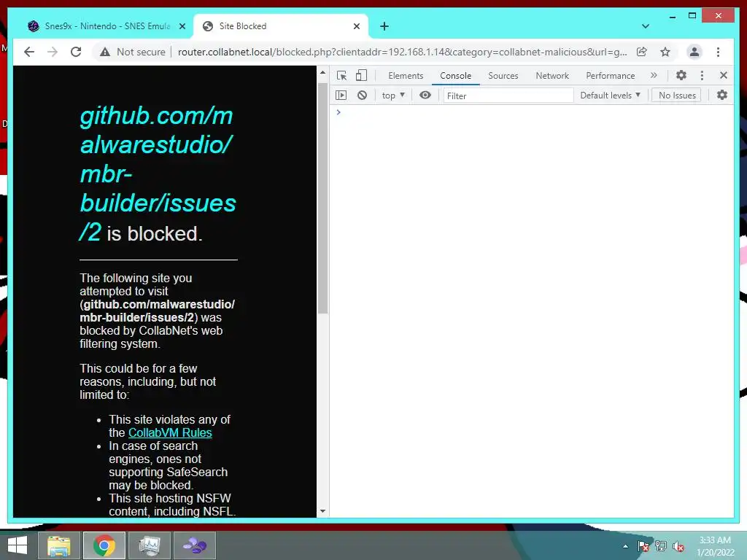
Task: Switch to the Performance panel
Action: (x=611, y=76)
